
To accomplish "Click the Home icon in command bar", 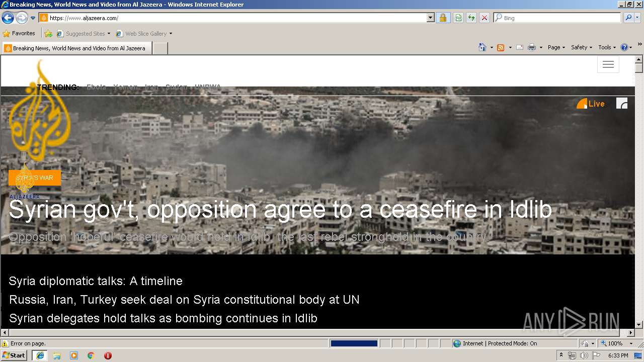I will 482,47.
